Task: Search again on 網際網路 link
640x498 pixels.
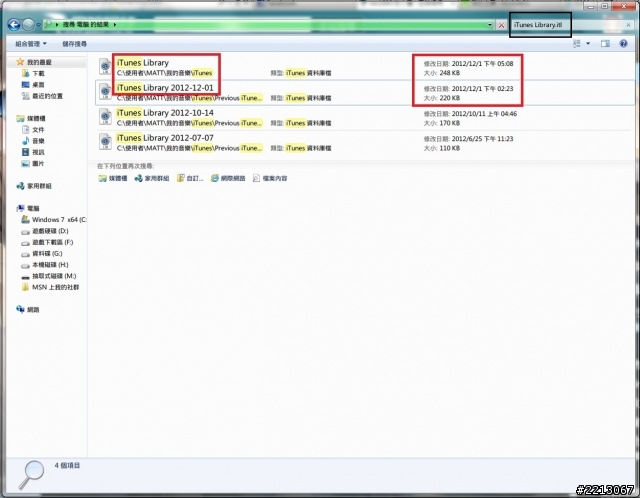Action: [228, 178]
